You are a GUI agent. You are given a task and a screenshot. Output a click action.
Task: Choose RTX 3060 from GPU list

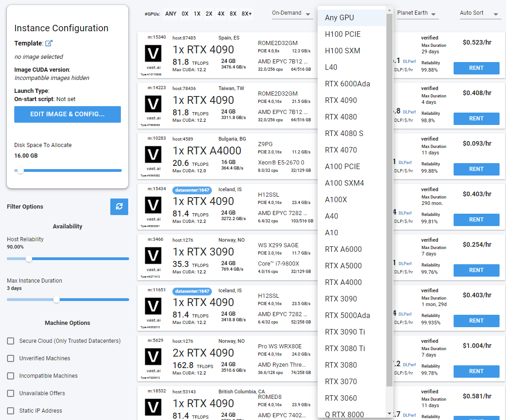pos(352,398)
